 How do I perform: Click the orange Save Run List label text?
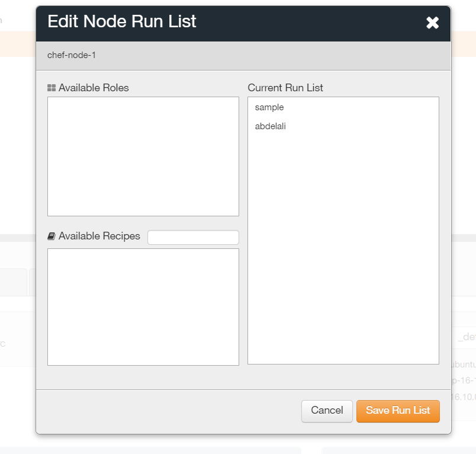point(398,411)
